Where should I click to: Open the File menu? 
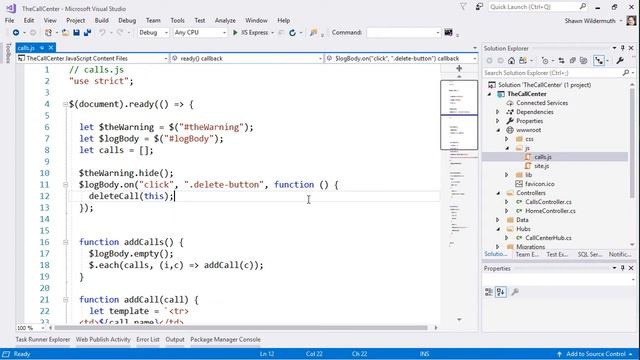tap(9, 20)
